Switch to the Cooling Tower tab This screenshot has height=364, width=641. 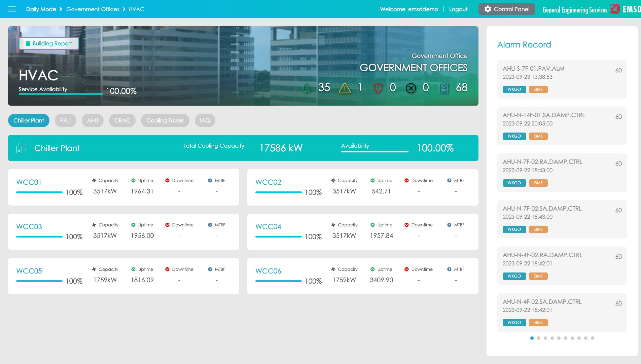tap(165, 120)
